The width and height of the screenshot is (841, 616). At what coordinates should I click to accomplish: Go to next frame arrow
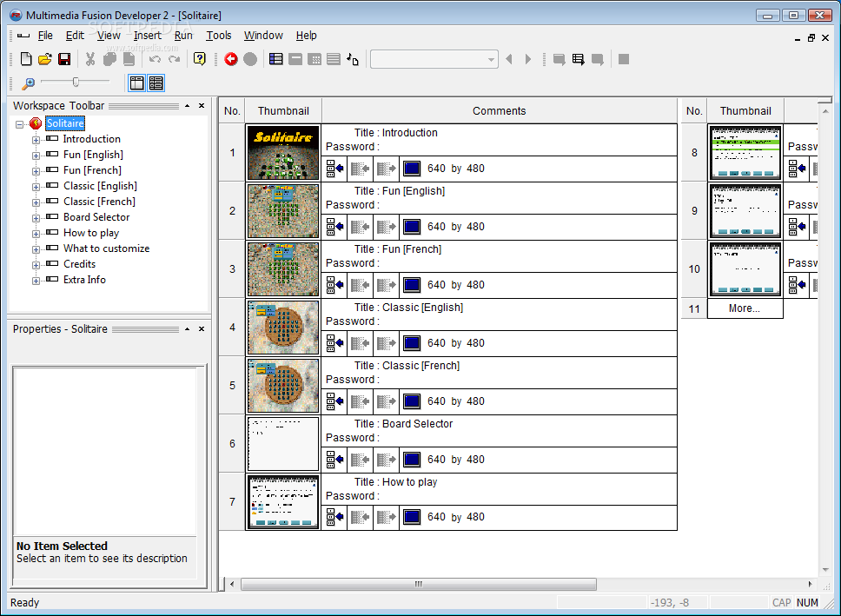[x=528, y=59]
